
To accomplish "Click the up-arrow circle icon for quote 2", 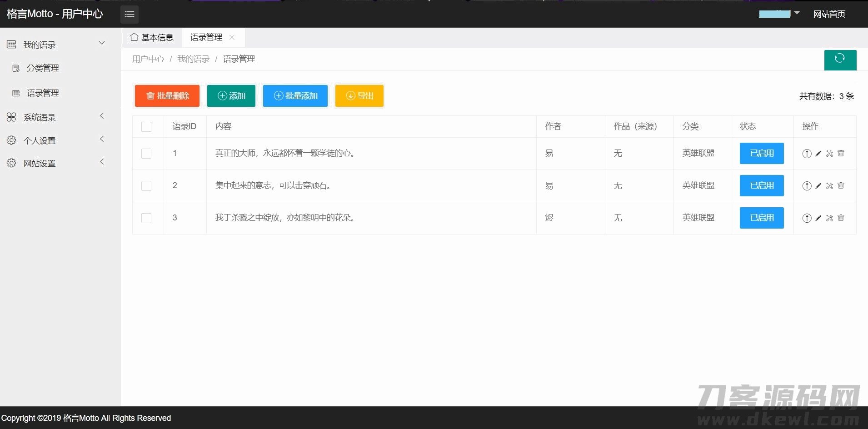I will pyautogui.click(x=807, y=186).
